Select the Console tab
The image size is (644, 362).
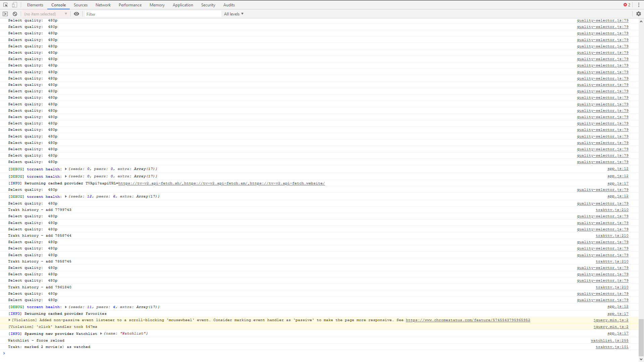click(58, 5)
